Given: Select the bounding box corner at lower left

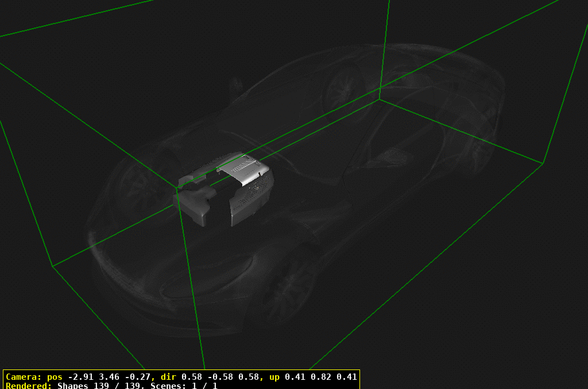Looking at the screenshot, I should pos(53,266).
